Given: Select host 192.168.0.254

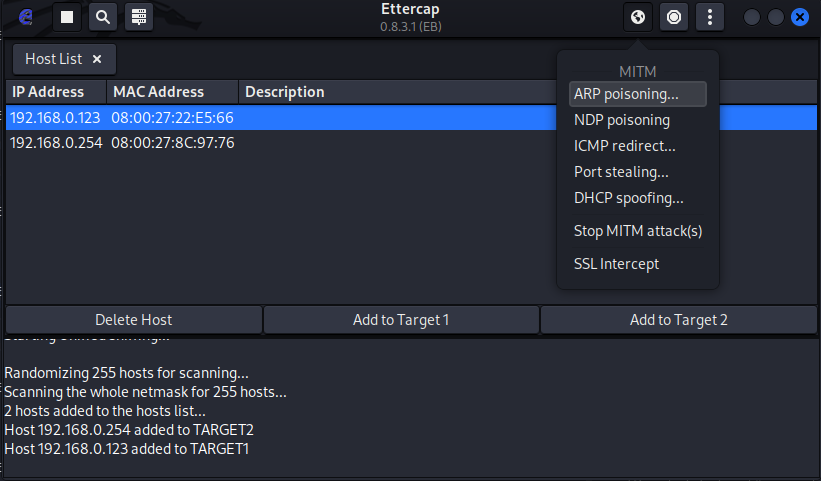Looking at the screenshot, I should pos(56,143).
